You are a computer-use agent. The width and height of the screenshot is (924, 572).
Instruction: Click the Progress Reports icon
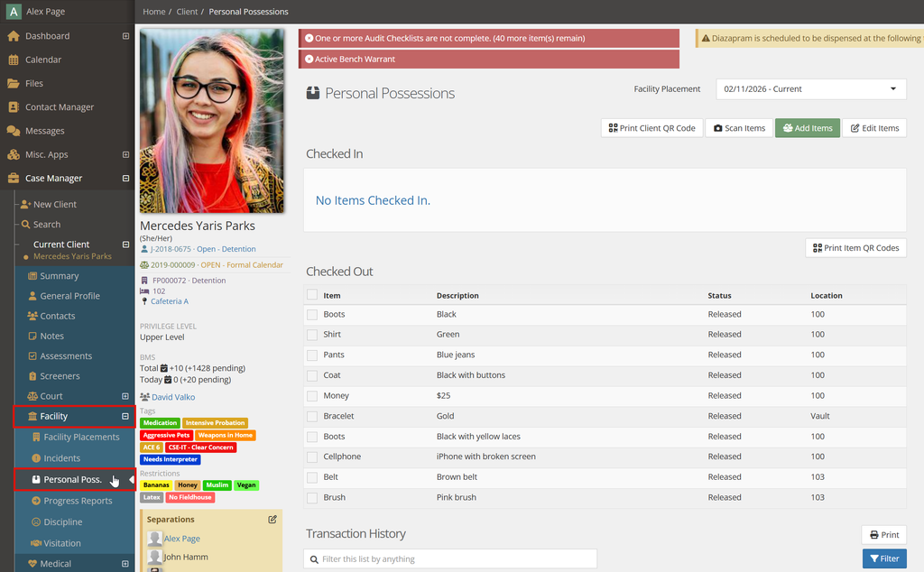(x=36, y=501)
